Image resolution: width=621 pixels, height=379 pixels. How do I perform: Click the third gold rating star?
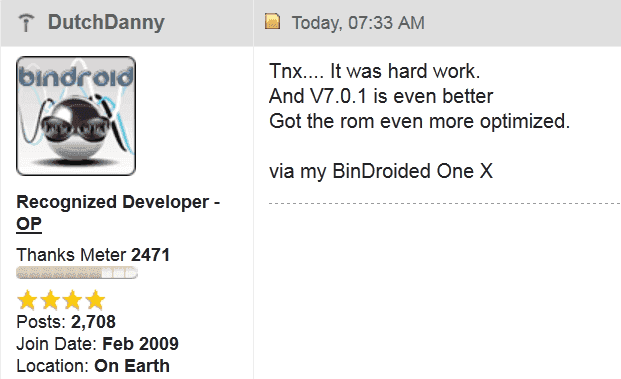72,300
